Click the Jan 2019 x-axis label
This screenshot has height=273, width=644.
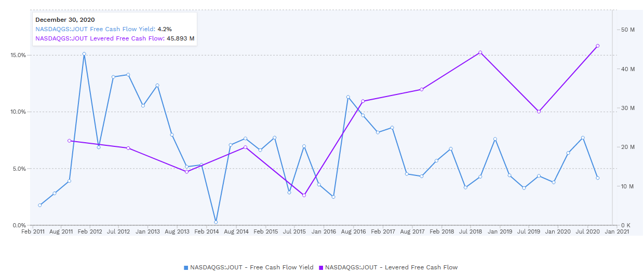coord(500,232)
